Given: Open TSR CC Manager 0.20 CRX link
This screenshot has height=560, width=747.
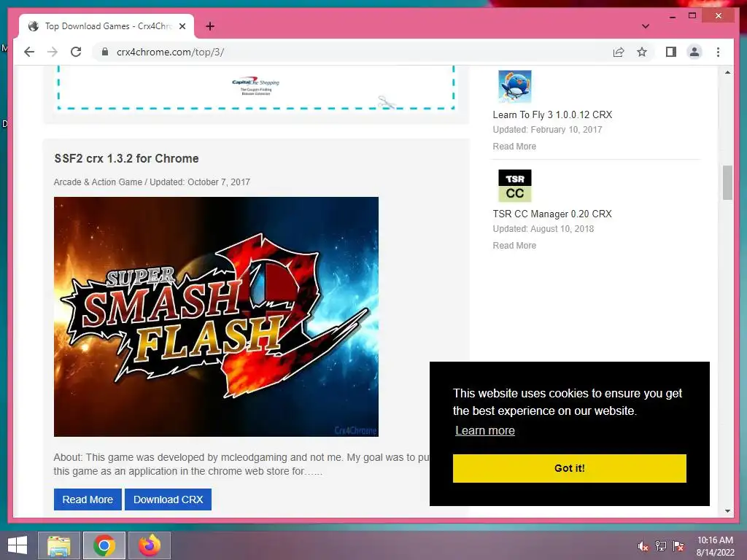Looking at the screenshot, I should click(x=552, y=214).
